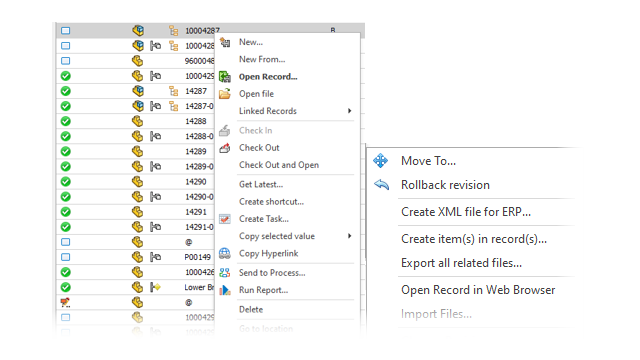Image resolution: width=640 pixels, height=360 pixels.
Task: Click the Rollback revision arrow icon
Action: pyautogui.click(x=382, y=184)
